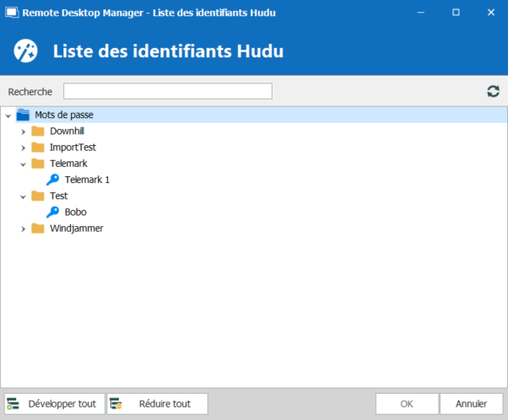Collapse the Telemark folder
The height and width of the screenshot is (420, 508).
pyautogui.click(x=23, y=164)
